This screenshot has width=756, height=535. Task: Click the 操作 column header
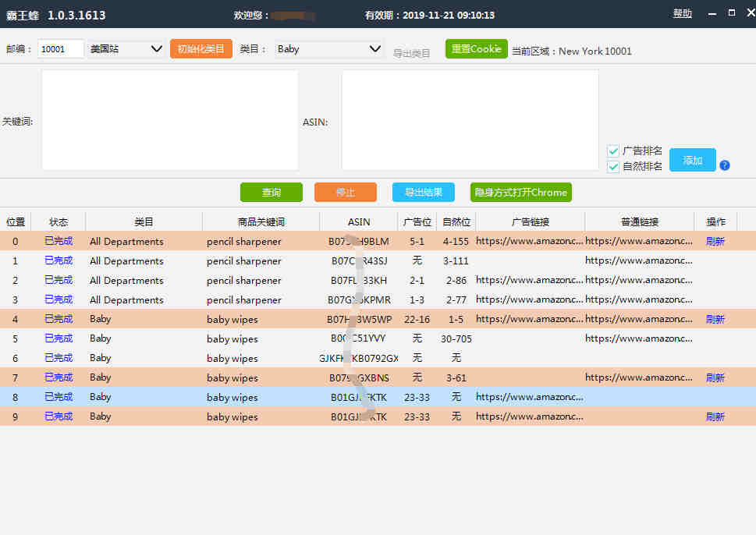[715, 221]
